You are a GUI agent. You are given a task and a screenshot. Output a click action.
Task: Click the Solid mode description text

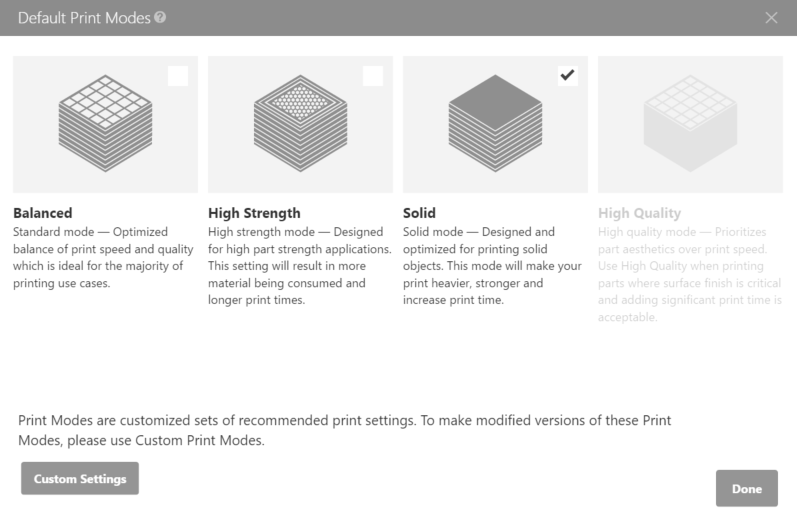[492, 266]
